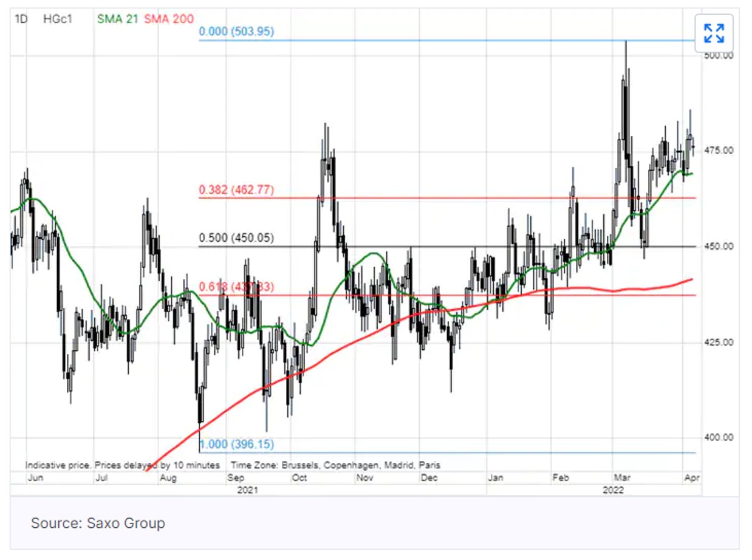Select the 0.382 (462.77) retracement label

(236, 190)
